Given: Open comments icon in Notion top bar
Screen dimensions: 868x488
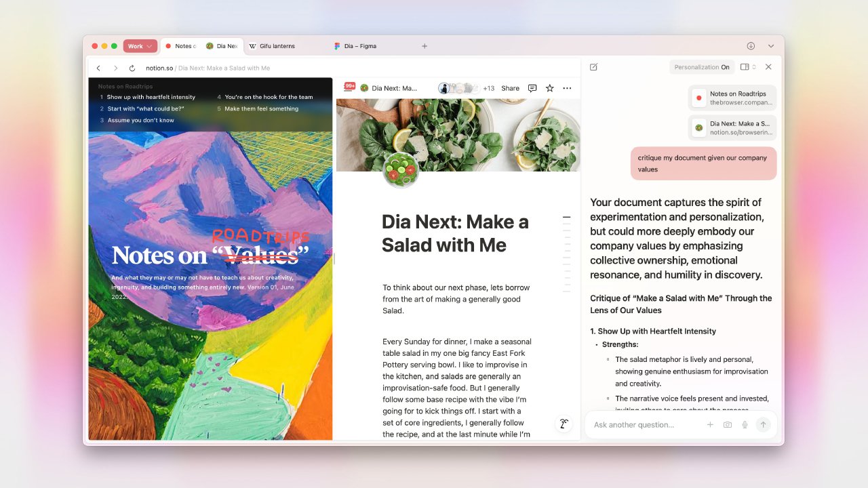Looking at the screenshot, I should pyautogui.click(x=532, y=88).
